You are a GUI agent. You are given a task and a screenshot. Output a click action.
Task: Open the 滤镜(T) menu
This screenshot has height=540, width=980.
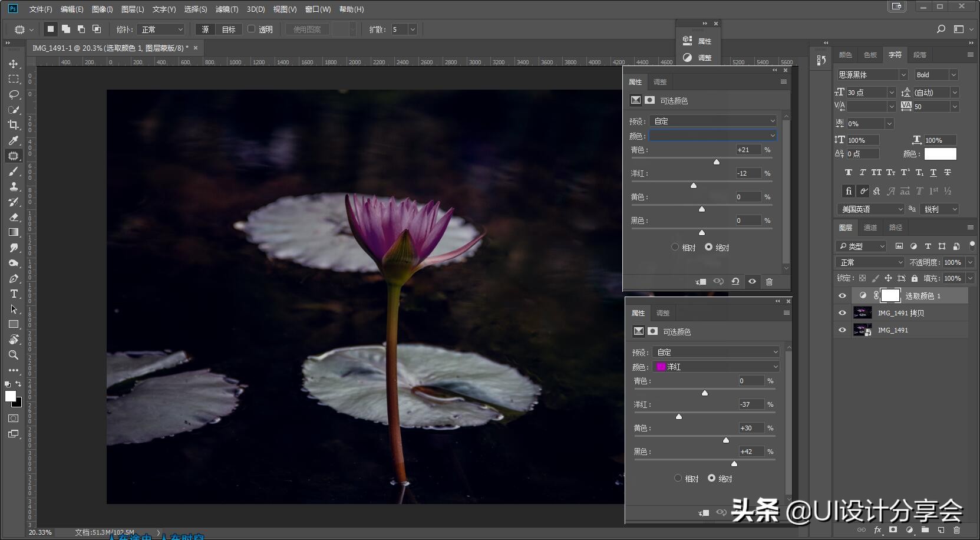click(x=227, y=9)
